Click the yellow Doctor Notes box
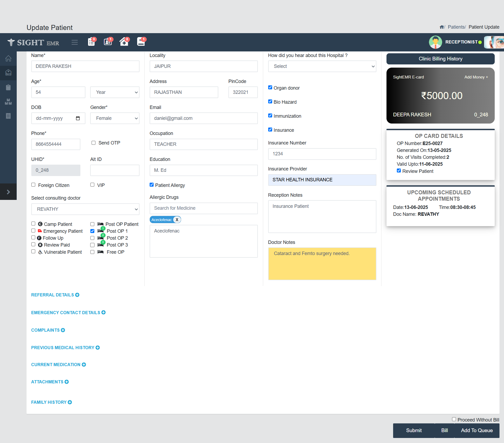504x443 pixels. point(322,264)
